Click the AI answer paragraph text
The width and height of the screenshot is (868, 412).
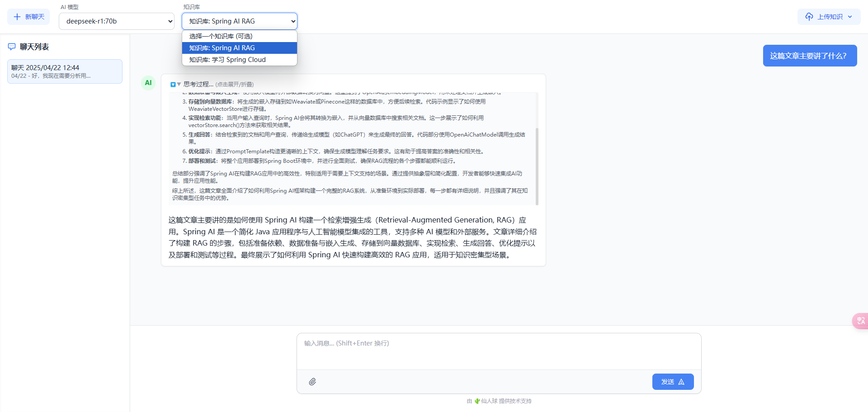point(353,237)
